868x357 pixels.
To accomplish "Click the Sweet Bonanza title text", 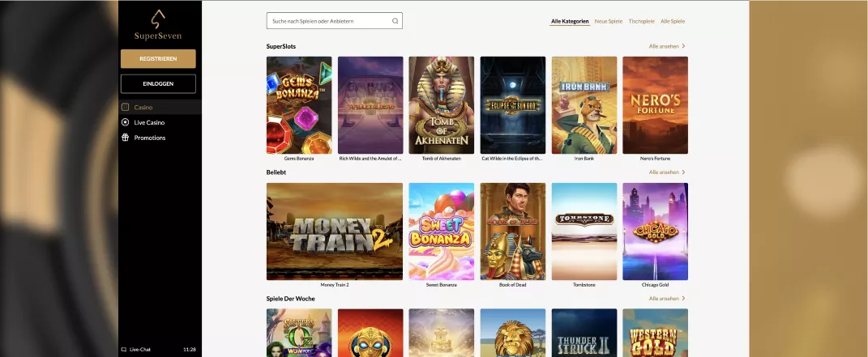I will pyautogui.click(x=441, y=285).
